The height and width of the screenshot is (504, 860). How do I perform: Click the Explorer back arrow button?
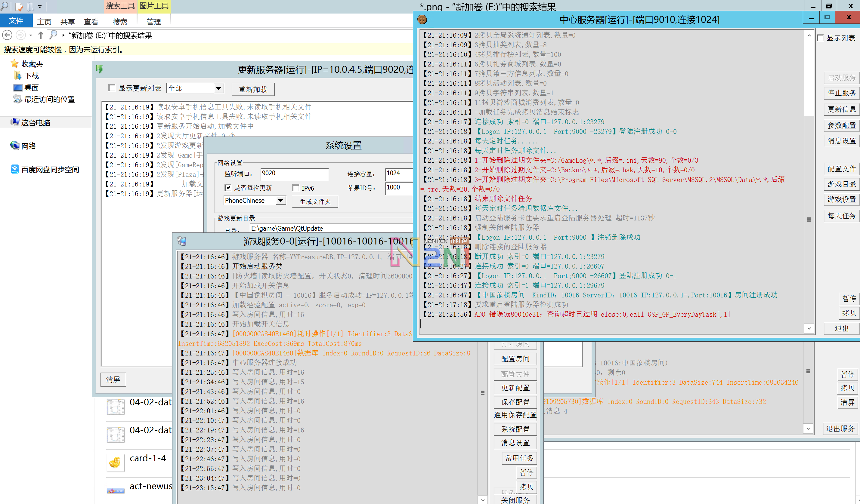(7, 35)
